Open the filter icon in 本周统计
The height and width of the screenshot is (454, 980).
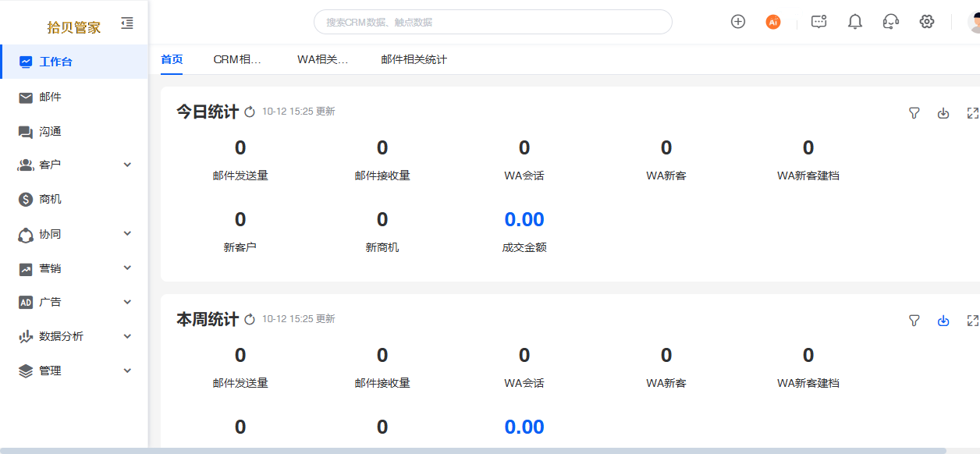click(914, 321)
